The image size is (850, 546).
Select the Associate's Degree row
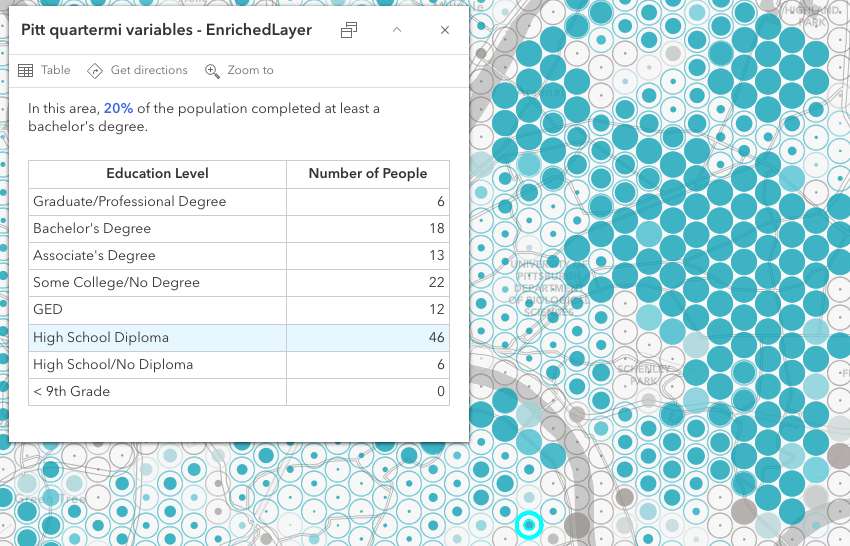point(238,255)
